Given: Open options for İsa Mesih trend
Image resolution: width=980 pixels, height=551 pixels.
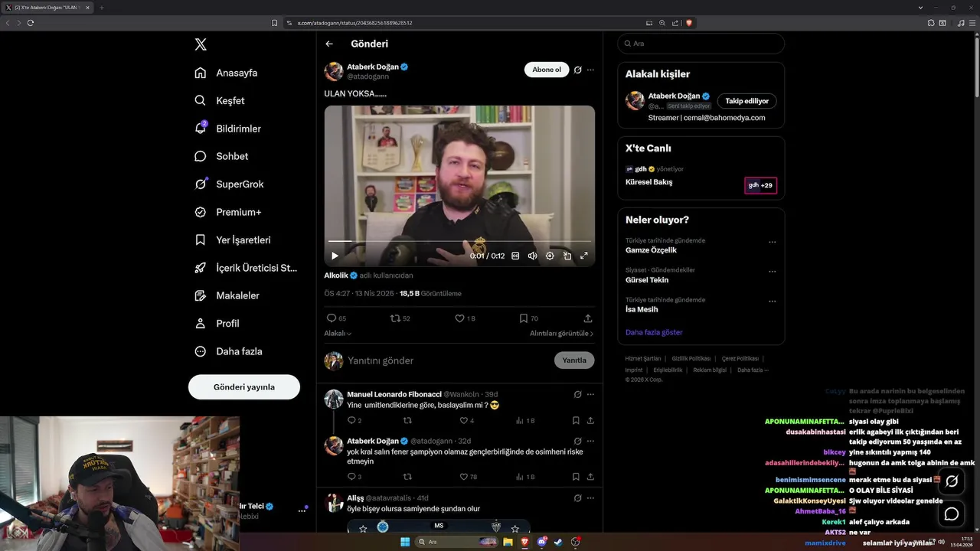Looking at the screenshot, I should point(772,301).
